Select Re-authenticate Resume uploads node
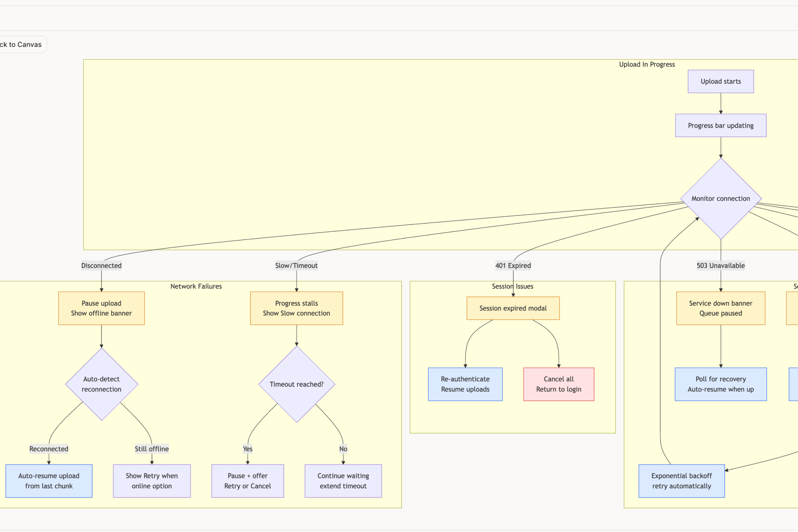This screenshot has width=798, height=532. pyautogui.click(x=465, y=384)
